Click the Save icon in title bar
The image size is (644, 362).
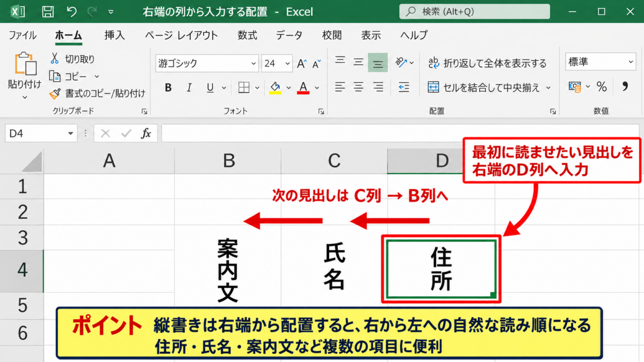tap(48, 12)
